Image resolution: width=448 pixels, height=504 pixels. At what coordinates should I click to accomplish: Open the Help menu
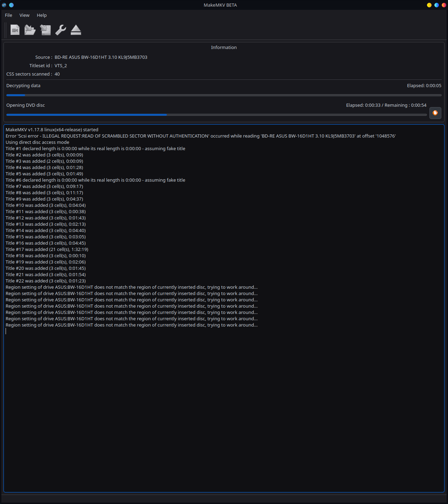tap(42, 15)
